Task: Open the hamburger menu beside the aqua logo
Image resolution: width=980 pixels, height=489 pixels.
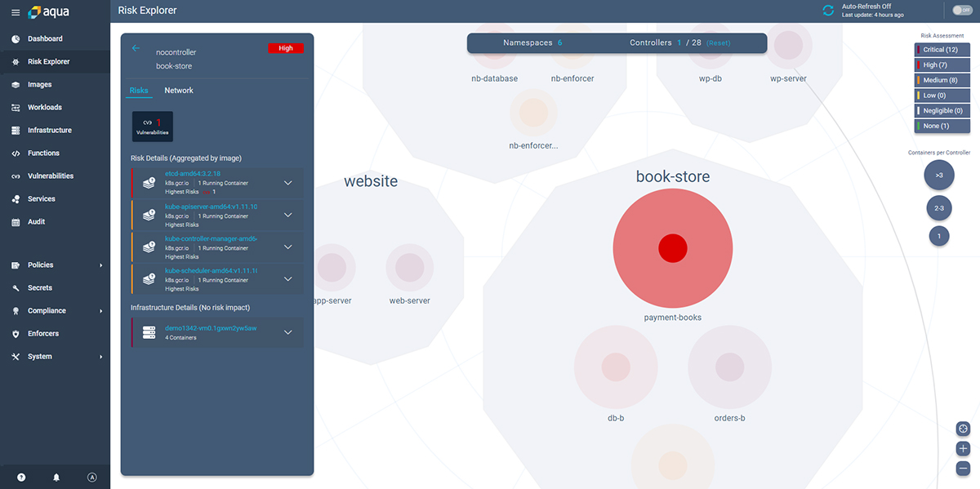Action: [x=16, y=12]
